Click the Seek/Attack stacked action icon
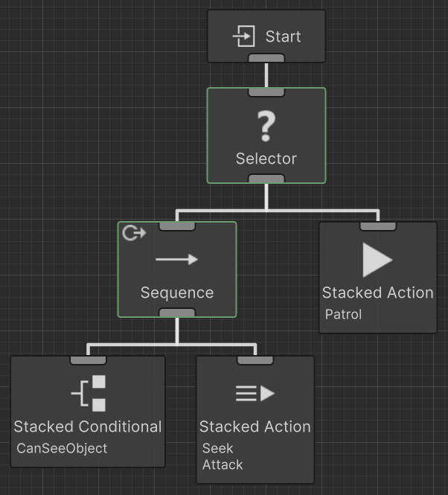448x495 pixels. pyautogui.click(x=255, y=394)
